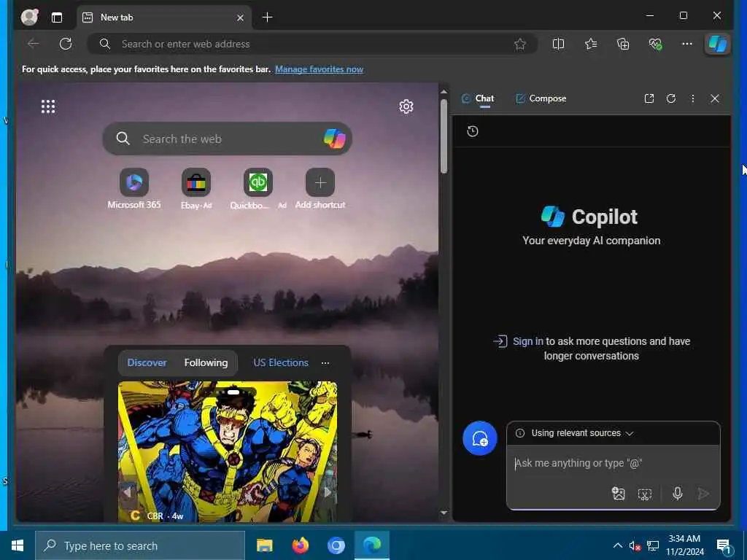Open the Action Center notifications icon
The image size is (747, 560).
(x=724, y=546)
